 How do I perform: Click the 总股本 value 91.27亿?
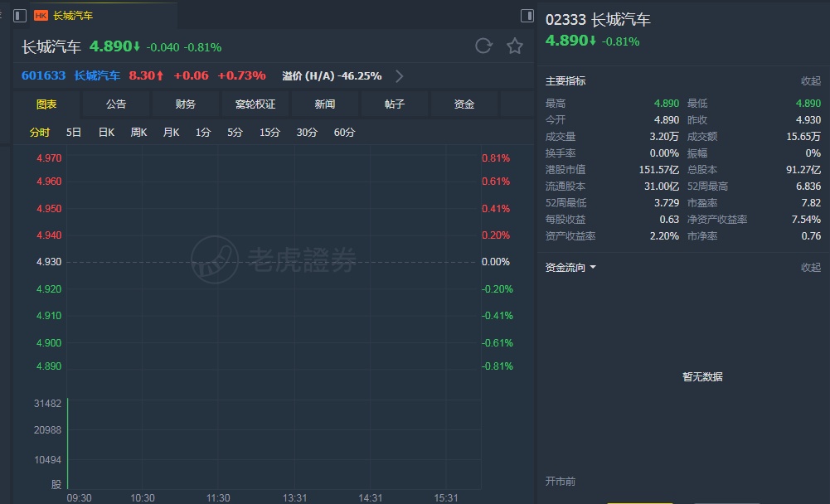coord(803,170)
